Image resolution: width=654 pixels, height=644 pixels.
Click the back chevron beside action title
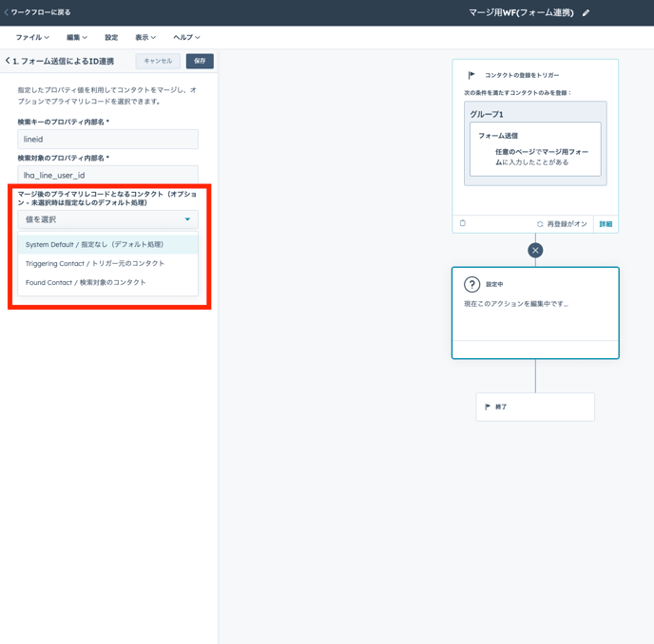tap(8, 61)
